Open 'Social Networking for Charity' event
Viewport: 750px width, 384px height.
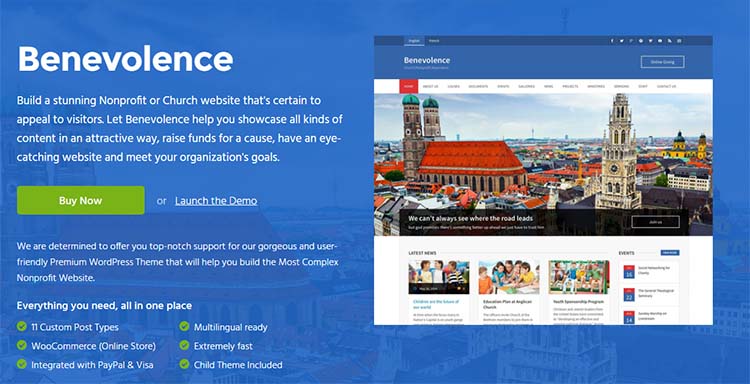pyautogui.click(x=654, y=271)
